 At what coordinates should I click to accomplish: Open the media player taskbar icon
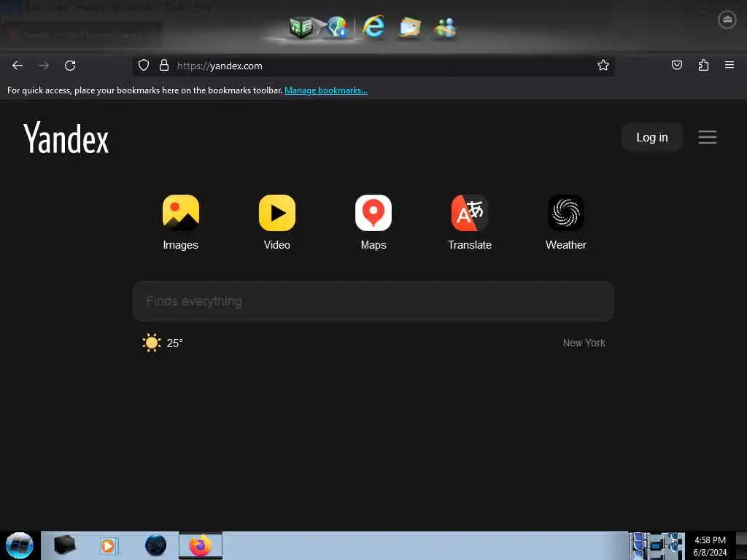[108, 545]
